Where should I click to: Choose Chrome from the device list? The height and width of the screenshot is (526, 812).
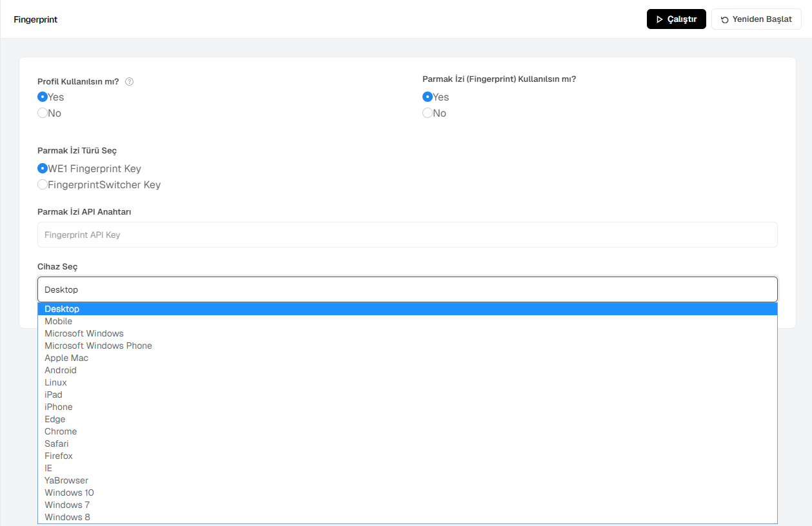(408, 431)
